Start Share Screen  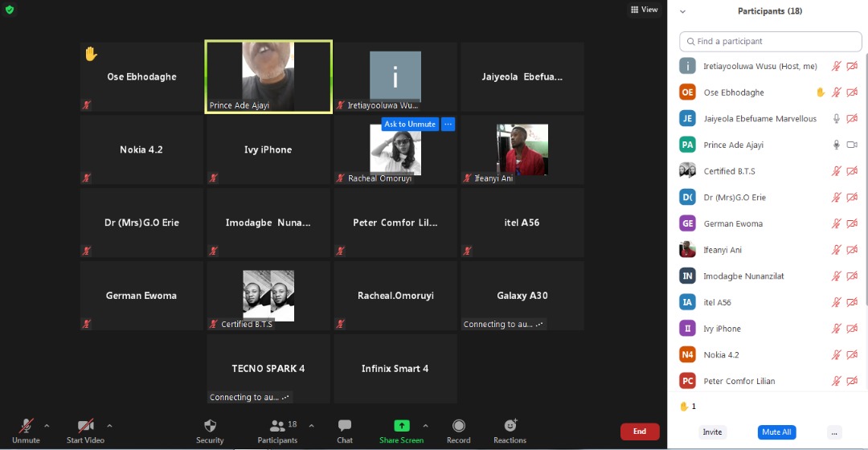click(x=401, y=432)
